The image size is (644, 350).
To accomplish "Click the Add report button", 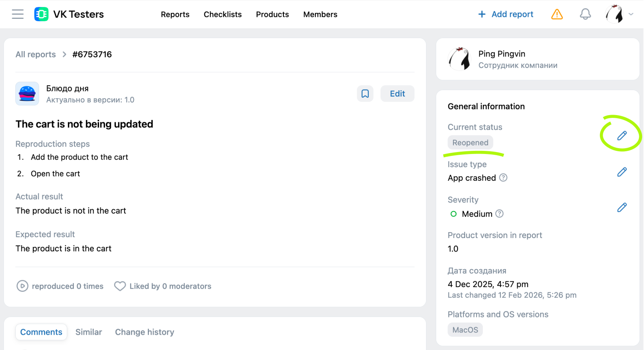I will (x=506, y=14).
